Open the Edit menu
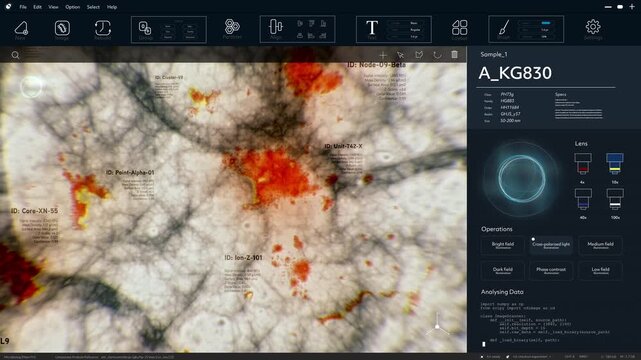Image resolution: width=641 pixels, height=360 pixels. coord(37,7)
